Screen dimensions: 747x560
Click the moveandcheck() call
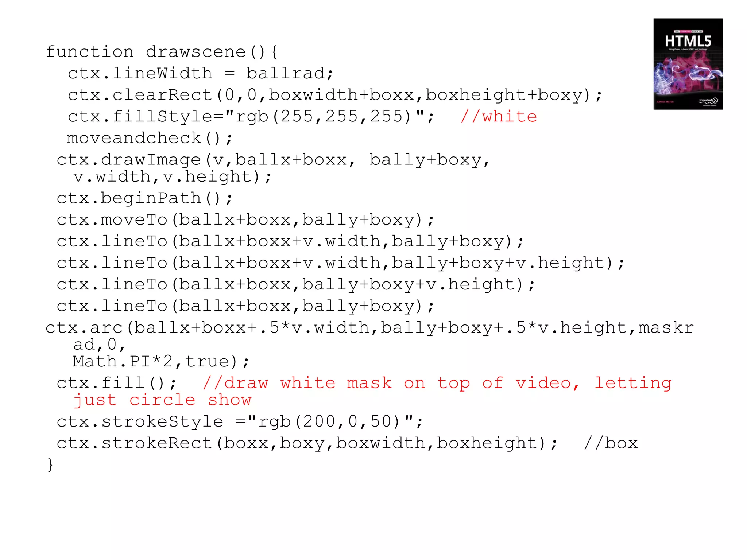pyautogui.click(x=150, y=138)
